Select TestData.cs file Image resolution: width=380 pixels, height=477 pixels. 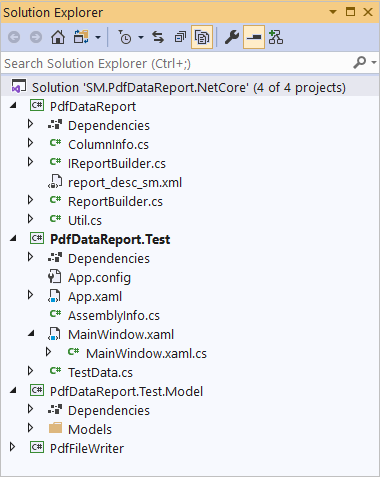click(100, 373)
